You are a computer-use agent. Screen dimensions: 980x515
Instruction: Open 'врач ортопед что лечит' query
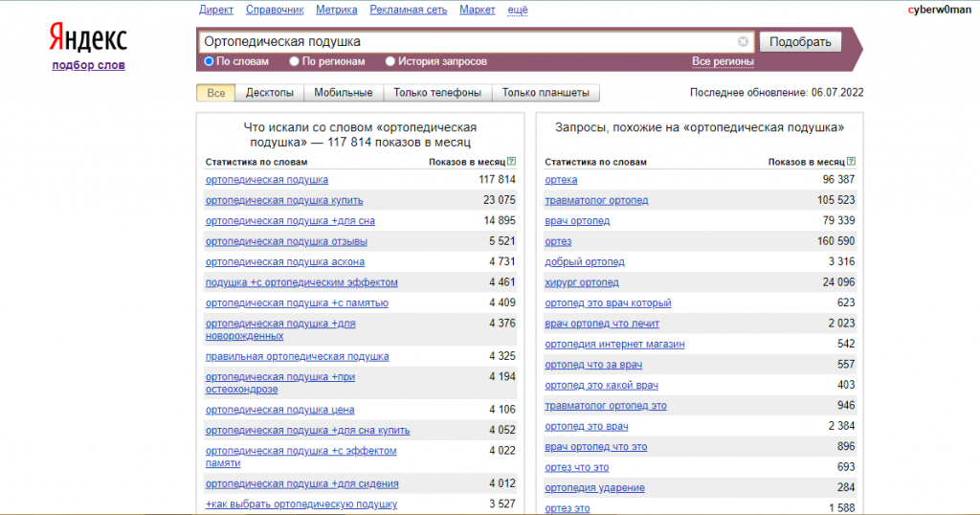click(602, 324)
